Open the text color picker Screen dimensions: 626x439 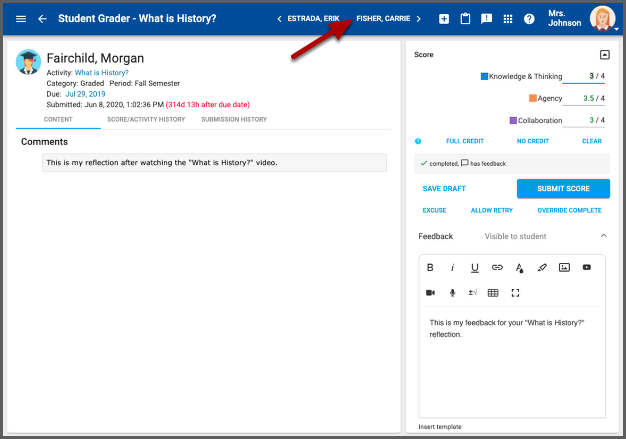pyautogui.click(x=519, y=268)
